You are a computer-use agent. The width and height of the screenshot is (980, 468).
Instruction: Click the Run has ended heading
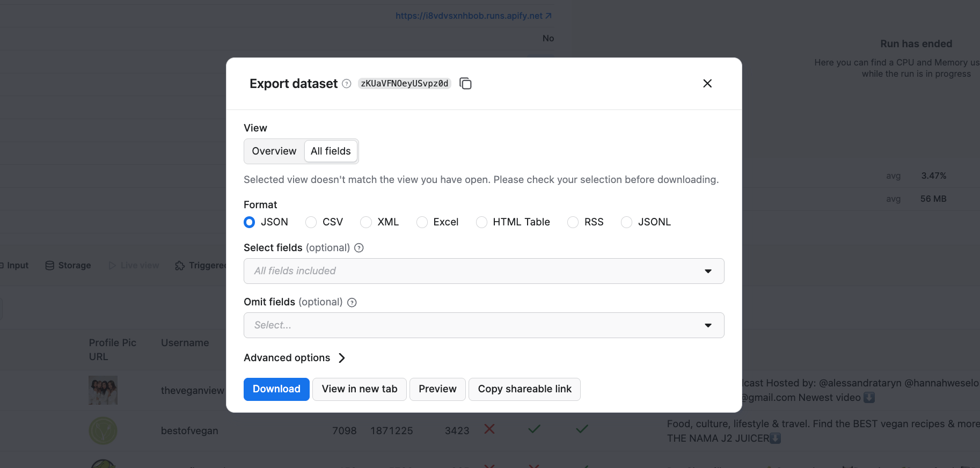point(916,44)
